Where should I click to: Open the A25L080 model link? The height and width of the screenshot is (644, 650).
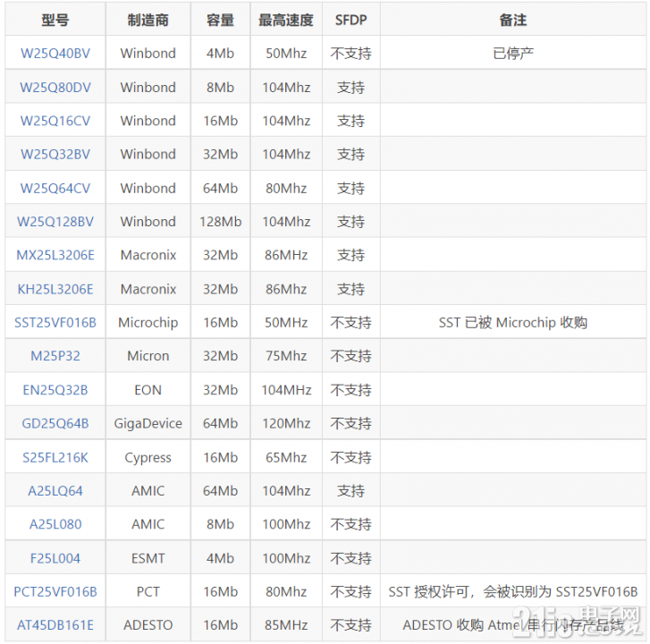coord(55,524)
